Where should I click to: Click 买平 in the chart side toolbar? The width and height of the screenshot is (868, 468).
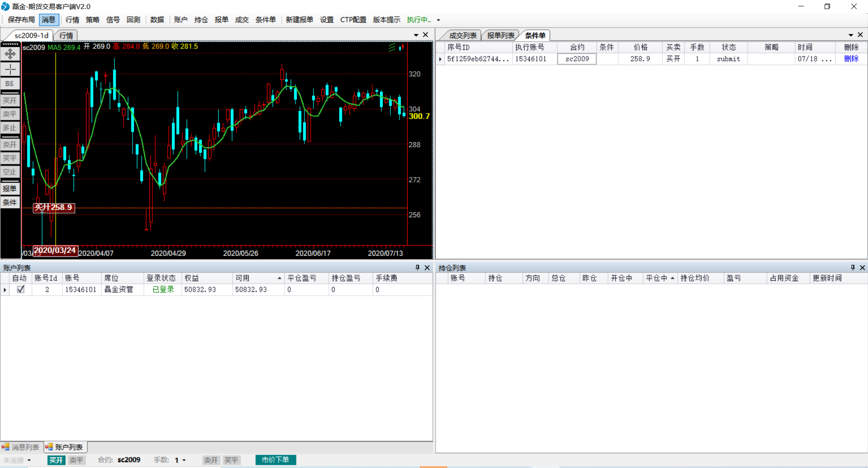click(10, 158)
